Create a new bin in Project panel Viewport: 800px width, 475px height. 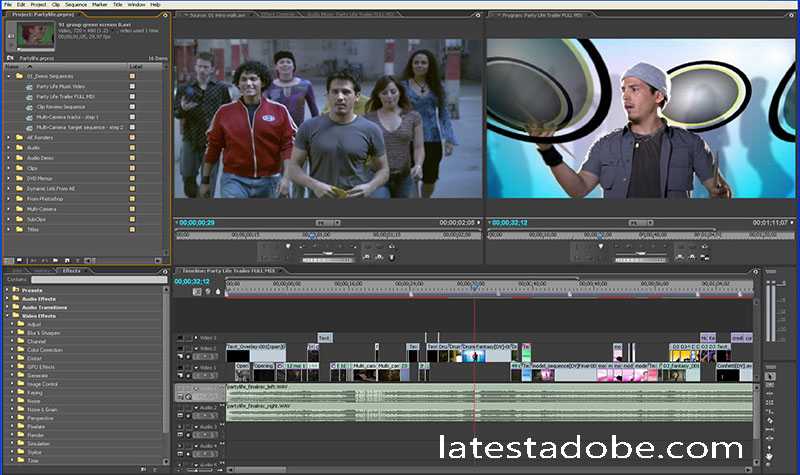point(56,260)
